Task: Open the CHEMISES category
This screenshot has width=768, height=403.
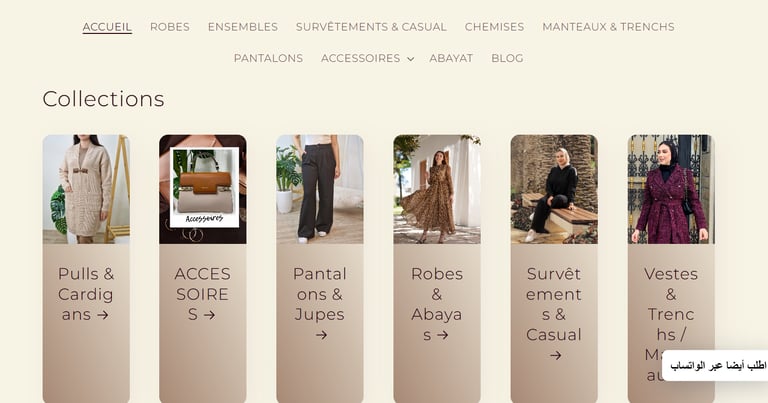Action: pyautogui.click(x=494, y=27)
